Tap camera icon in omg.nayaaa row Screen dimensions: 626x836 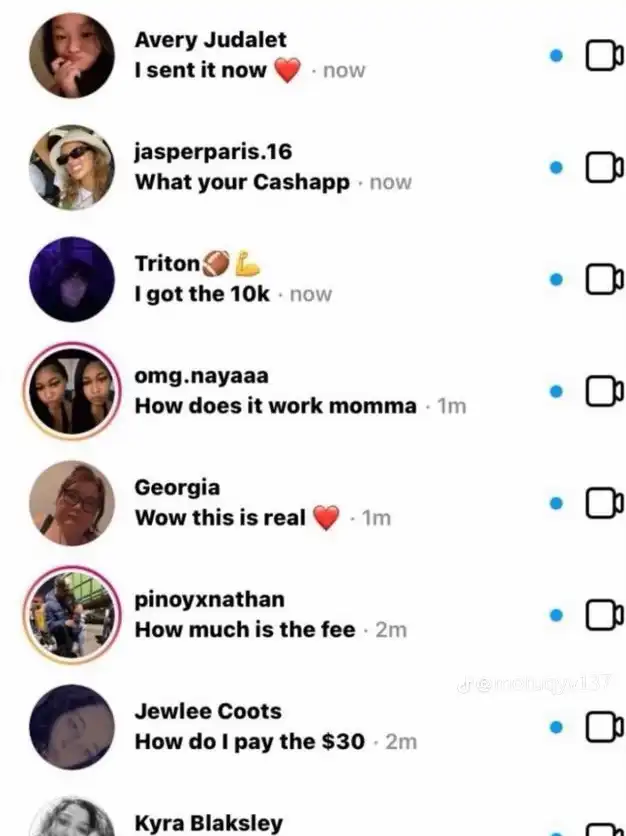pyautogui.click(x=605, y=391)
